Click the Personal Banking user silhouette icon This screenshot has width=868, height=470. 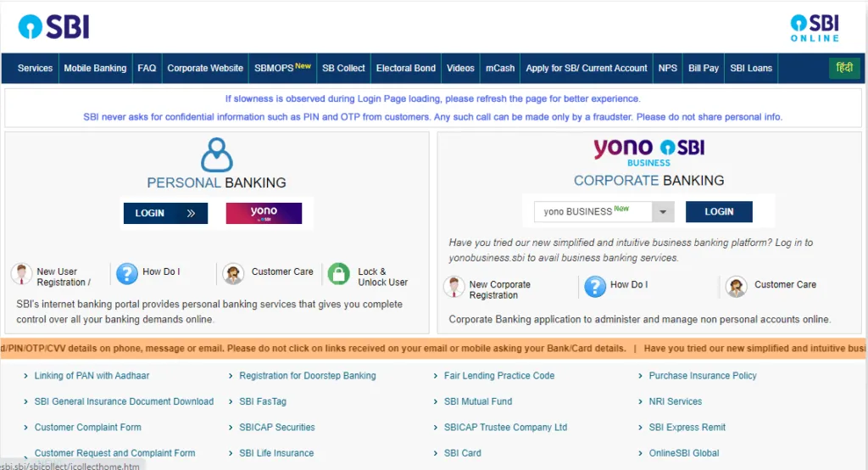[x=216, y=154]
